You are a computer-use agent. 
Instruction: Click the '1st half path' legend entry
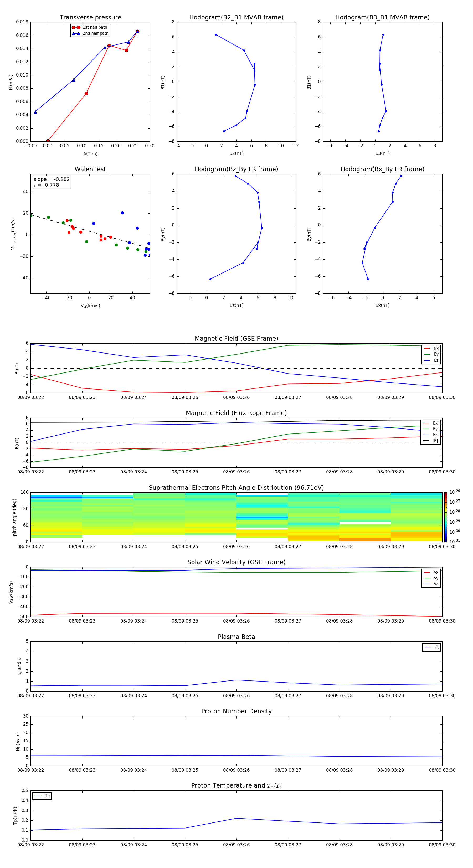(90, 27)
